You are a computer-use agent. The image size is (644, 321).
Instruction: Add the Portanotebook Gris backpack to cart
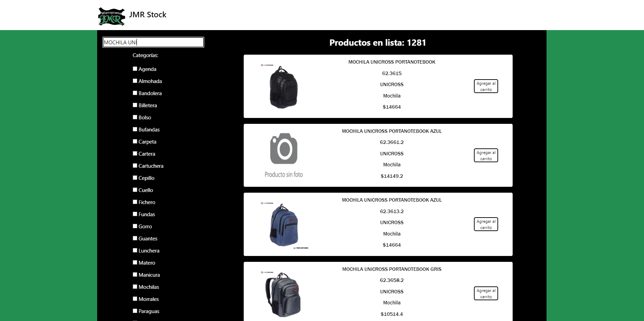(x=486, y=293)
